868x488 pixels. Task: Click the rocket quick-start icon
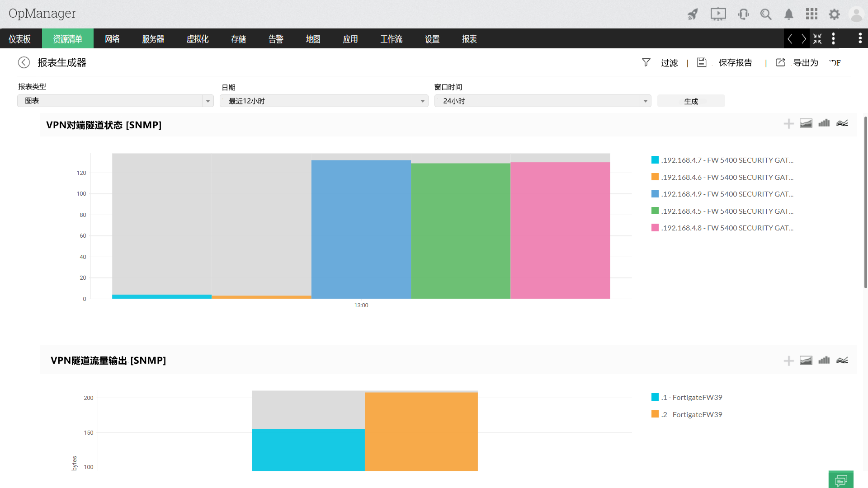click(693, 14)
